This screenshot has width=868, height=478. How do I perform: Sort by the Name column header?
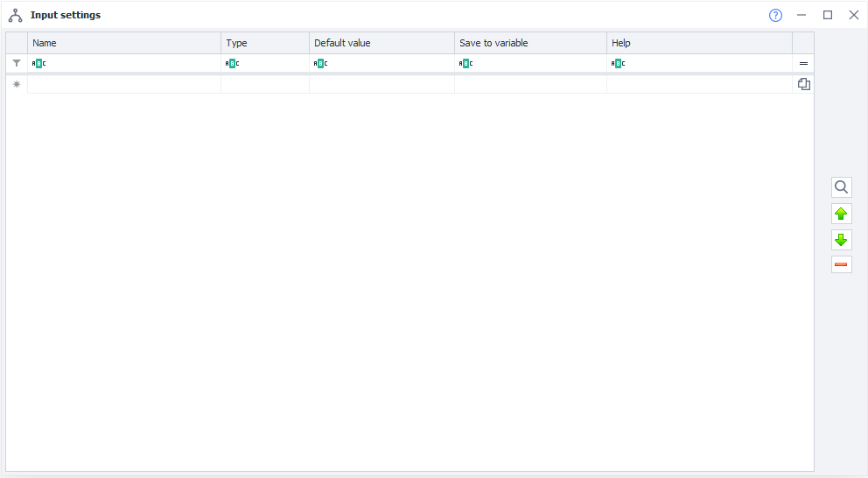pos(123,43)
